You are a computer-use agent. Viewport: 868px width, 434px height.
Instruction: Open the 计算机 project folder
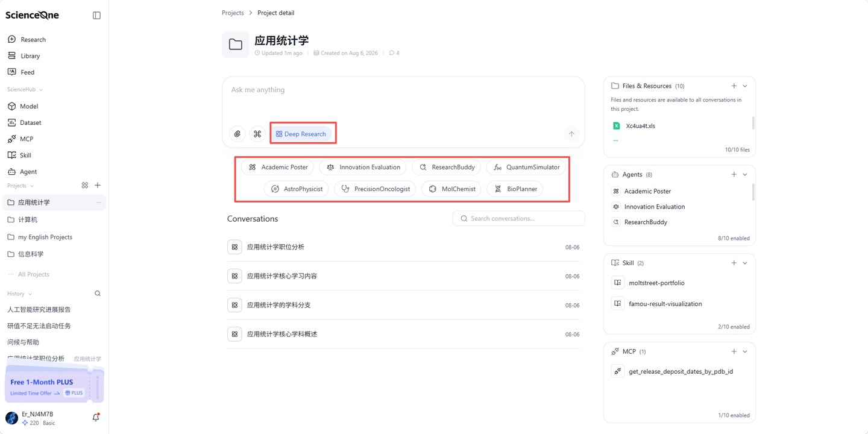click(54, 219)
